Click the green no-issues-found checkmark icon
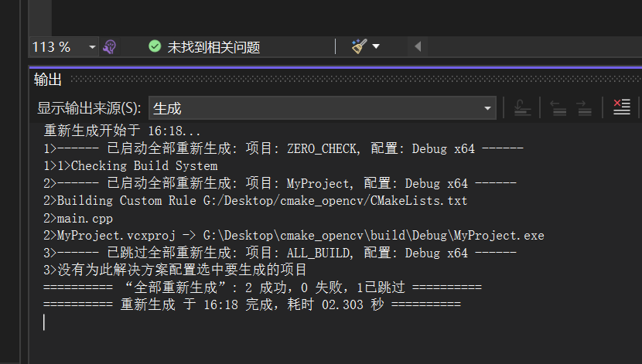 (x=155, y=46)
